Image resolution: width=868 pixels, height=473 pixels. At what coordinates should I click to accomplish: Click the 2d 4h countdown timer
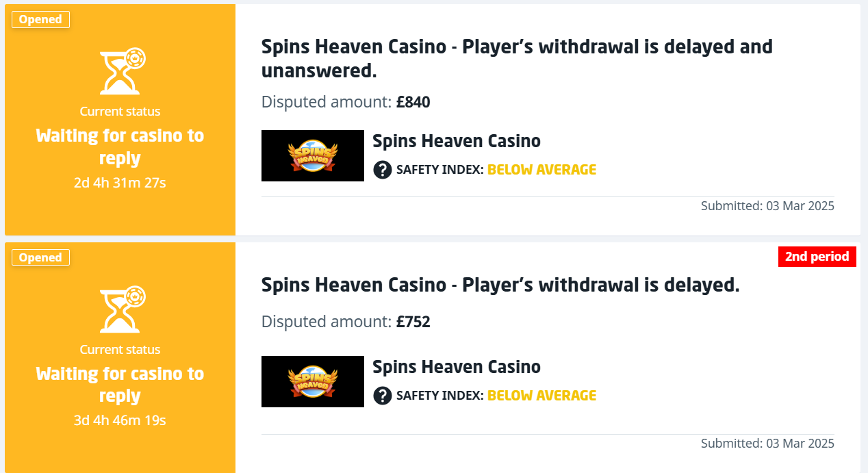pos(120,183)
